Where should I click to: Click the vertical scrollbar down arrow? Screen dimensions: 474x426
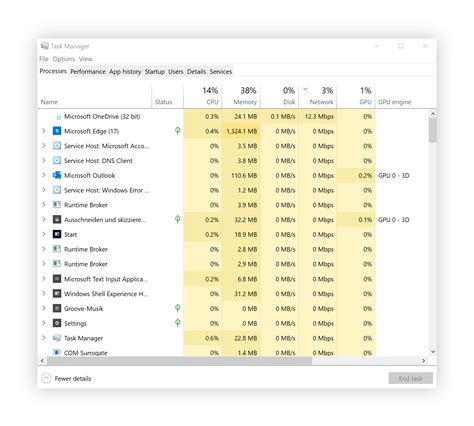coord(433,352)
